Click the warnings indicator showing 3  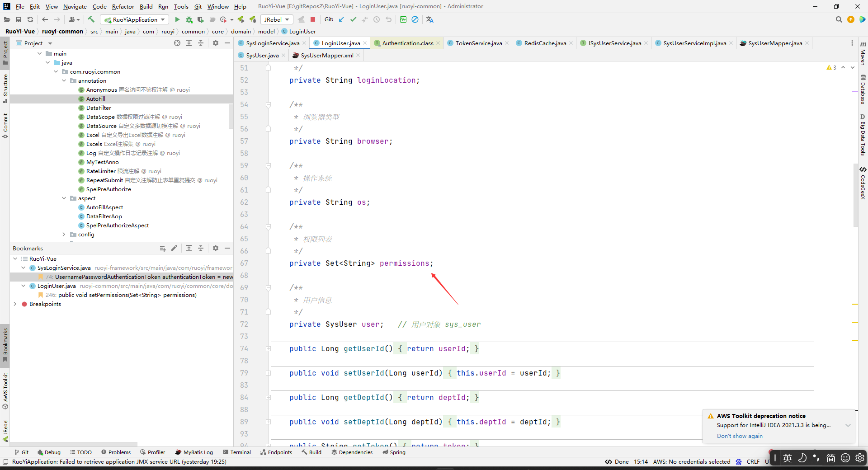point(831,67)
